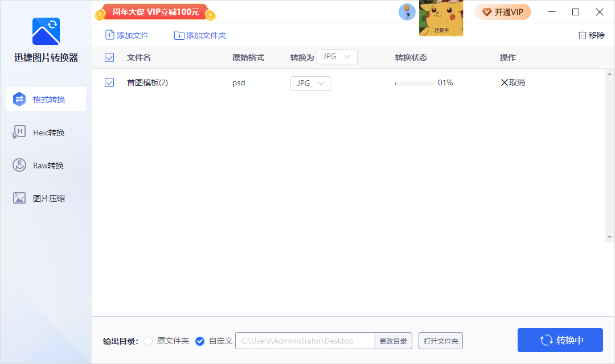Screen dimensions: 615x364
Task: Click the scroll-up arrow of the list scrollbar
Action: [x=609, y=74]
